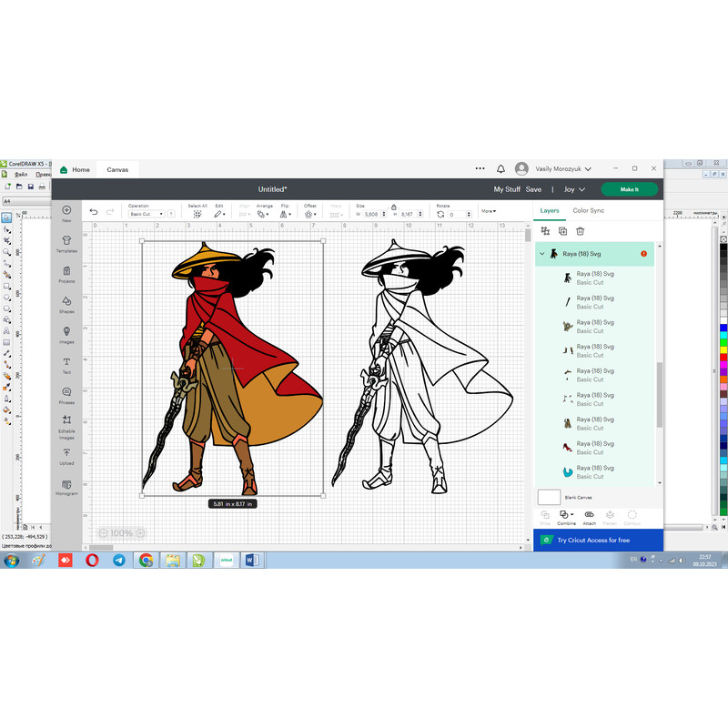Image resolution: width=728 pixels, height=728 pixels.
Task: Click the Upload icon in sidebar
Action: point(66,454)
